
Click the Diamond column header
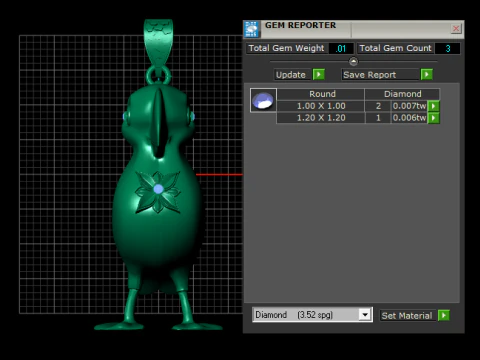tap(402, 94)
